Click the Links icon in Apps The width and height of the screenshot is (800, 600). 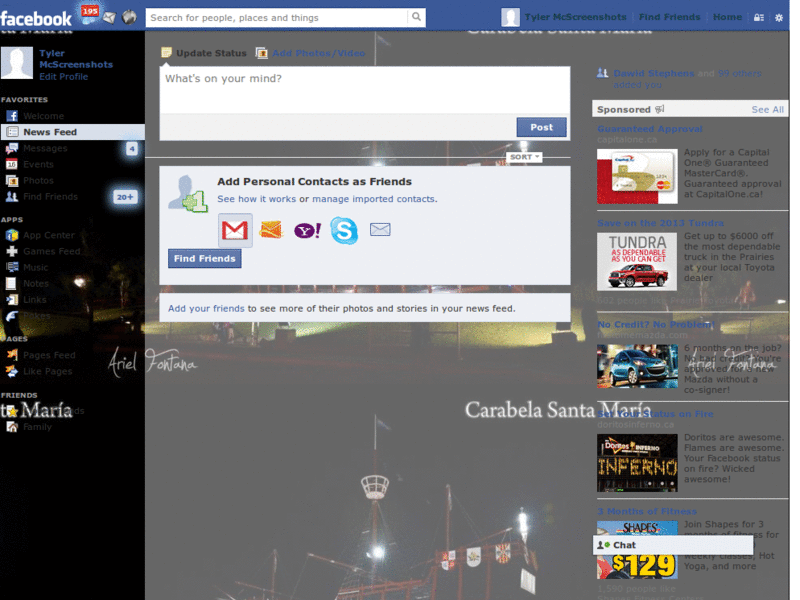coord(12,300)
